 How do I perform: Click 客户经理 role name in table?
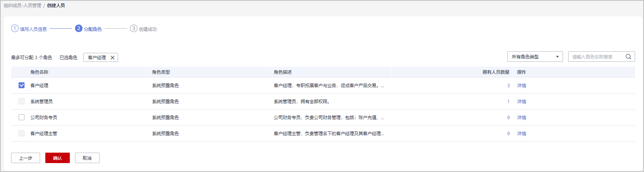[39, 86]
